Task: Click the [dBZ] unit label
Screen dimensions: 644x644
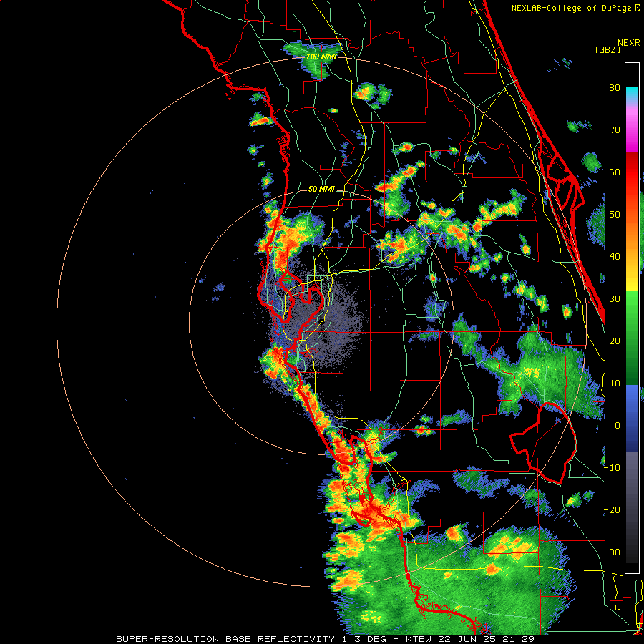Action: (608, 49)
